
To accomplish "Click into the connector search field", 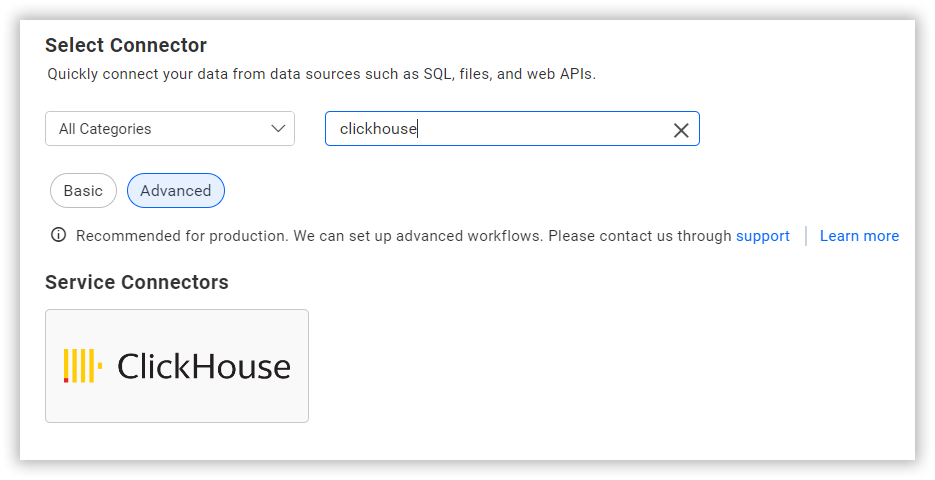I will (512, 128).
